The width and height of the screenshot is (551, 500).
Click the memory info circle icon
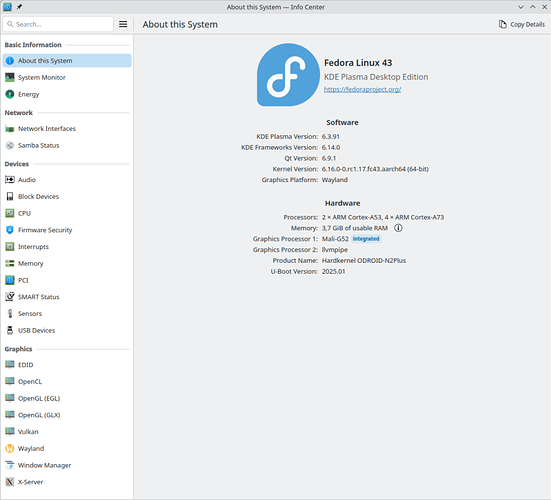point(398,228)
